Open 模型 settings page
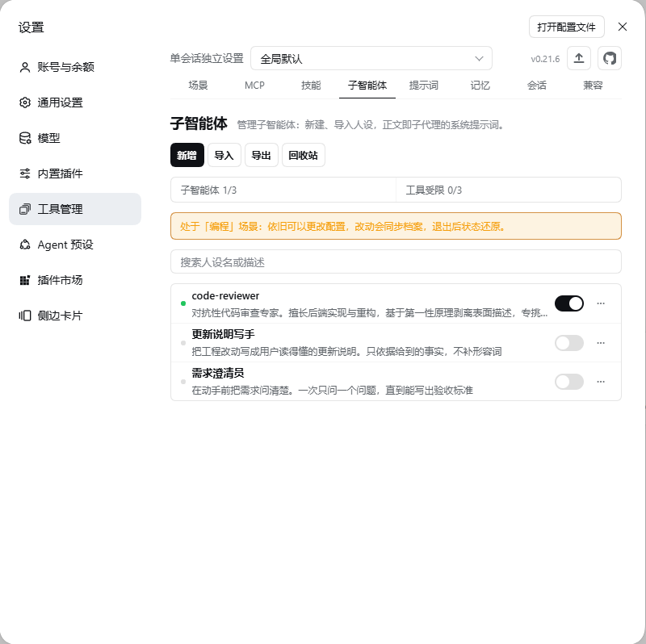 pos(75,138)
